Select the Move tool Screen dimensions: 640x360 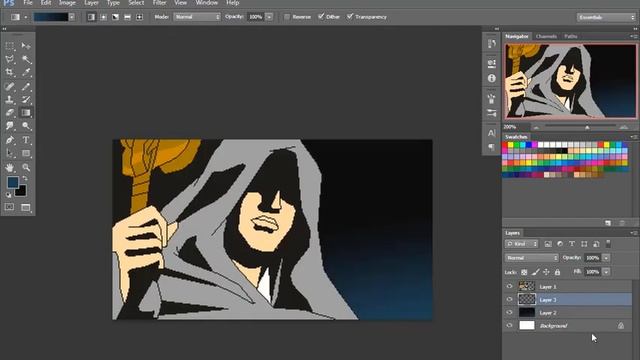click(x=26, y=46)
